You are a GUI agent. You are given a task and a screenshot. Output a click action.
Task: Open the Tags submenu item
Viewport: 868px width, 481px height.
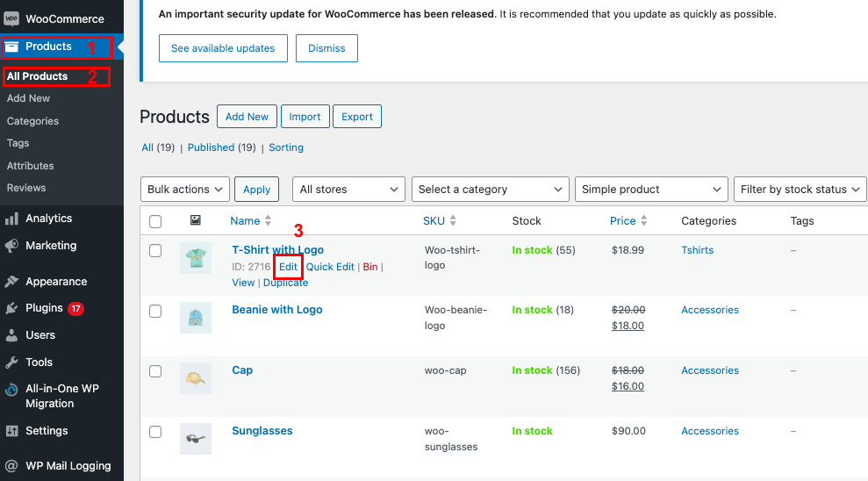(18, 143)
